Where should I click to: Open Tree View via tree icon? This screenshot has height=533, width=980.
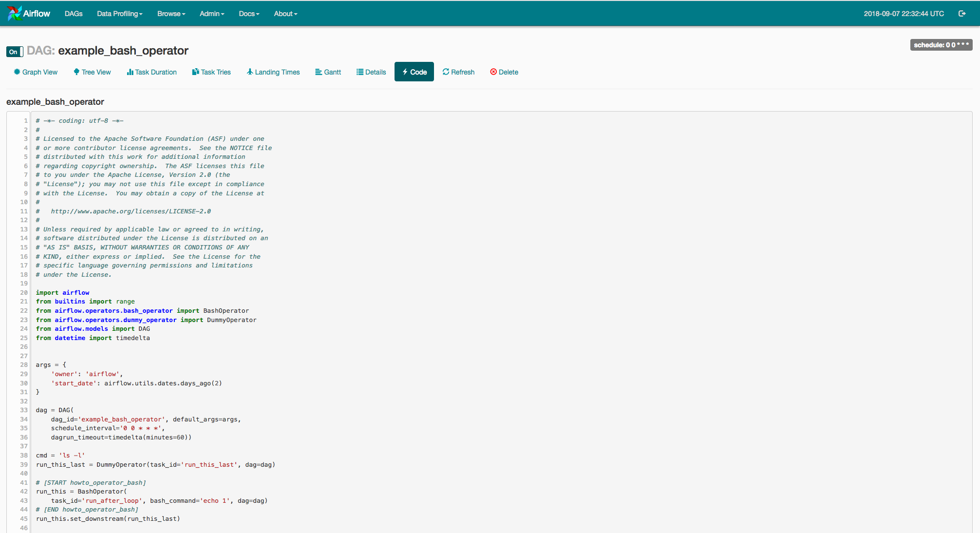(76, 72)
